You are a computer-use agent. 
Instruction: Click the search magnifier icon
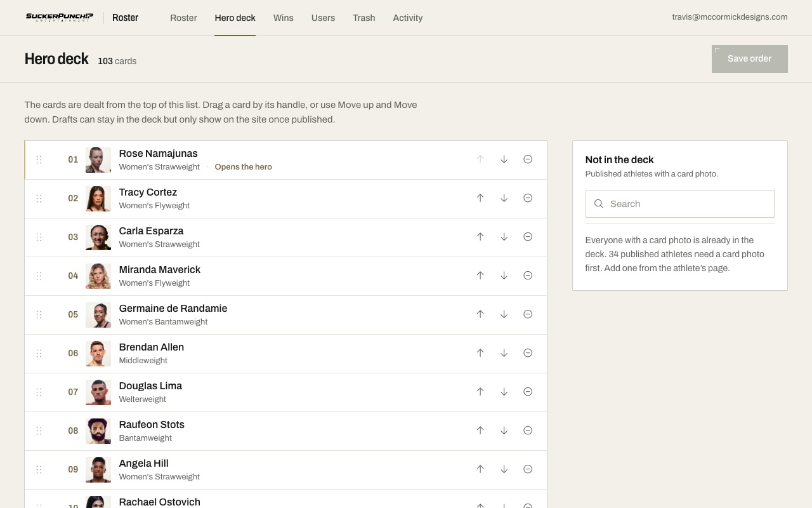(x=598, y=204)
